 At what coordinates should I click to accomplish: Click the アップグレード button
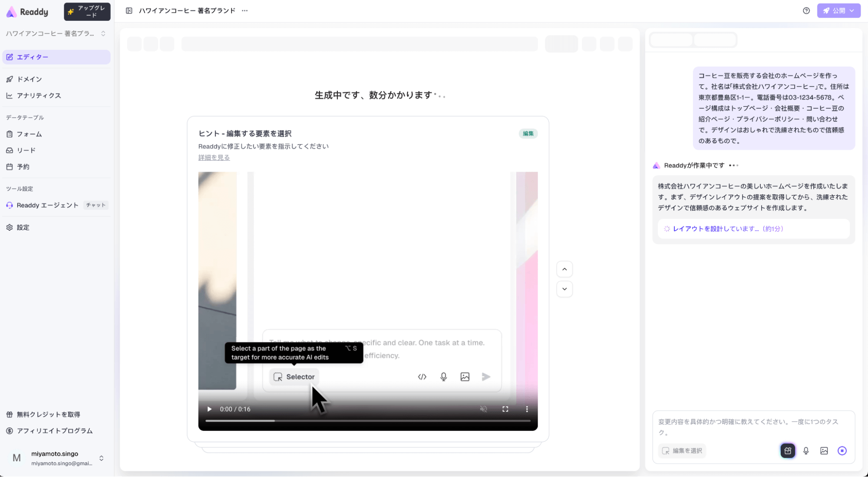(87, 12)
